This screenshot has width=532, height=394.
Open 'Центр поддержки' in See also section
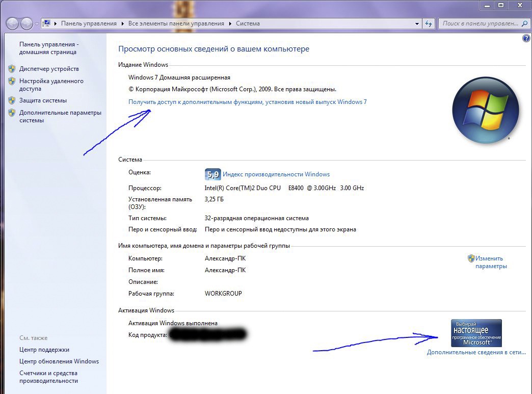click(44, 350)
